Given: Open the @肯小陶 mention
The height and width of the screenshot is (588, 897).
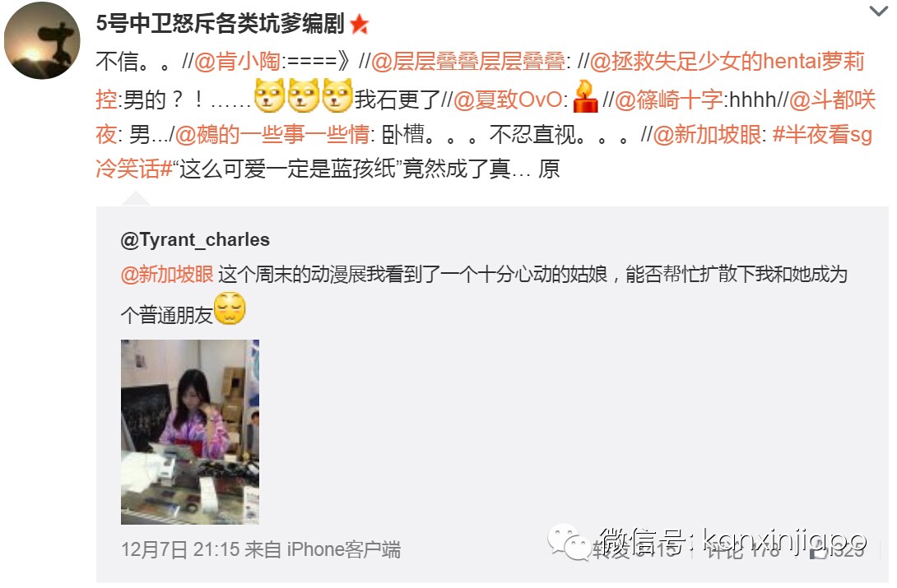Looking at the screenshot, I should click(237, 61).
